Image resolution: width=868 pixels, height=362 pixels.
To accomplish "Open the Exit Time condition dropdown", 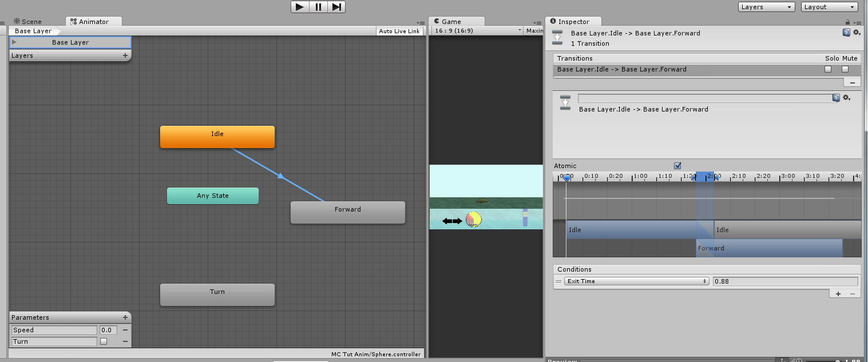I will [x=637, y=281].
